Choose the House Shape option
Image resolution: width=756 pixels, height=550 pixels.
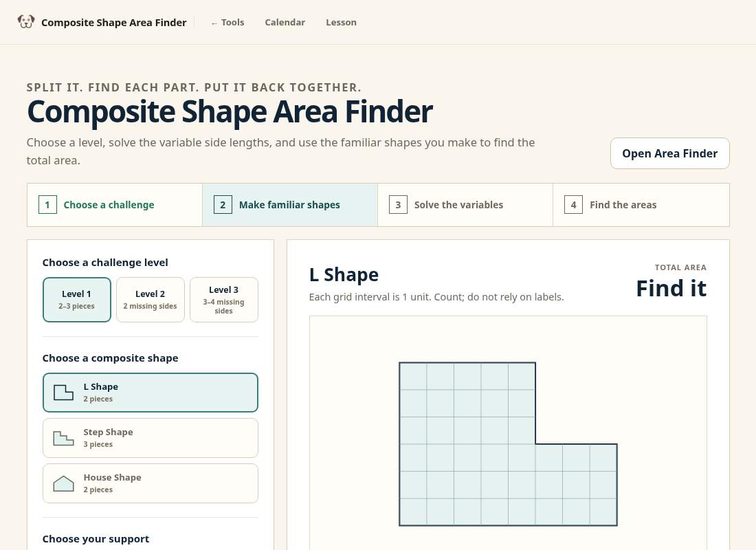tap(151, 483)
